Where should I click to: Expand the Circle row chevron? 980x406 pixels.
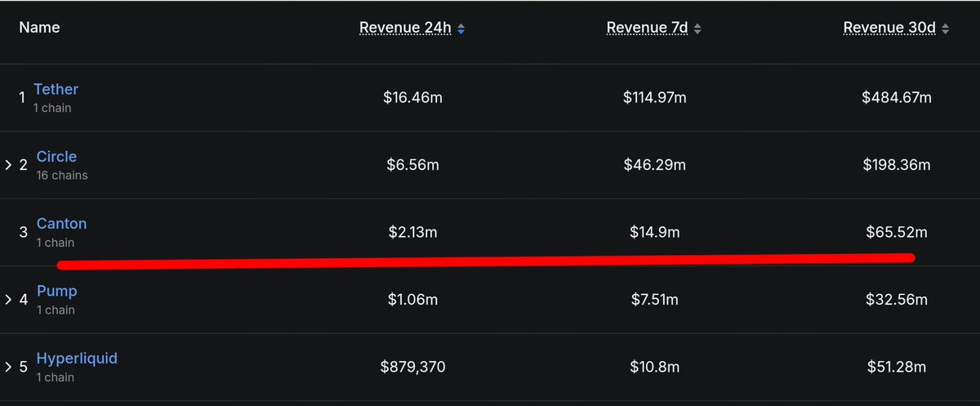click(8, 165)
